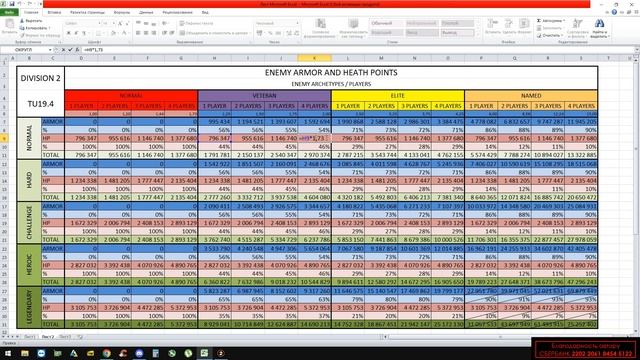Cut selection with the scissors icon

coord(22,20)
